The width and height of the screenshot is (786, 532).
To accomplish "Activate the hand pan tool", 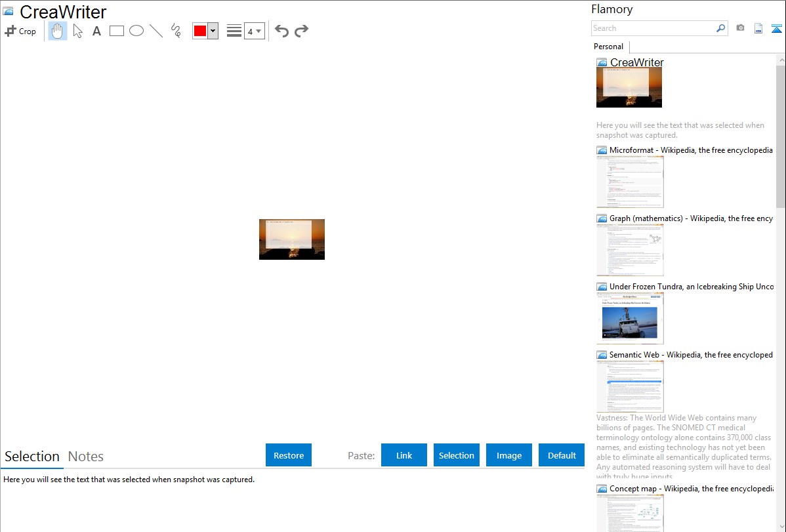I will [58, 31].
